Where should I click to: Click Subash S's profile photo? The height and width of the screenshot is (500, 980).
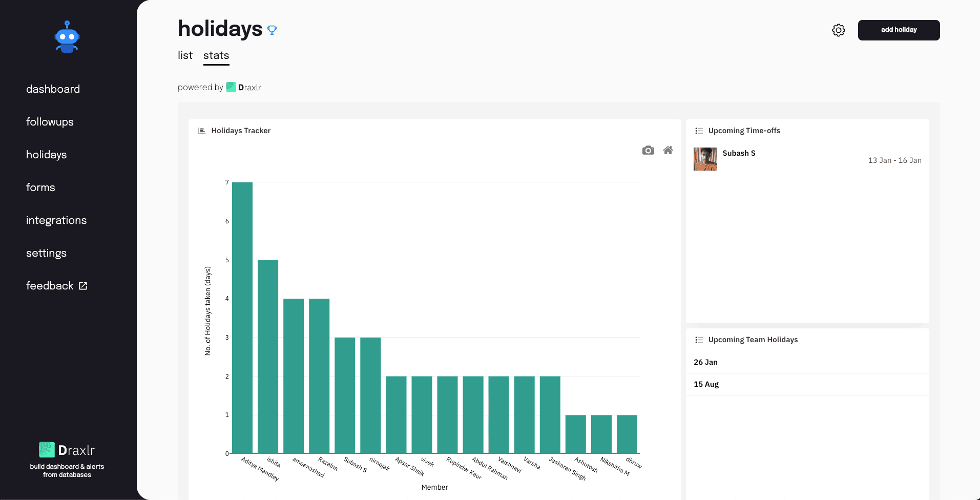[705, 159]
